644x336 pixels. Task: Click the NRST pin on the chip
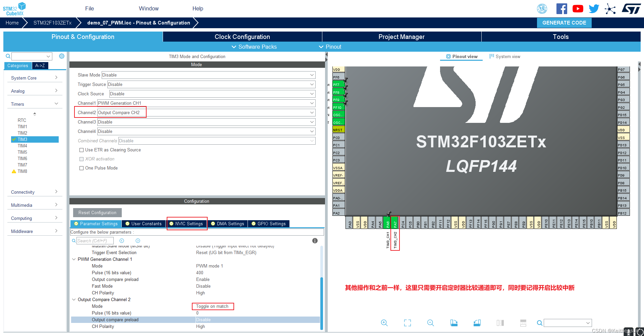coord(338,130)
